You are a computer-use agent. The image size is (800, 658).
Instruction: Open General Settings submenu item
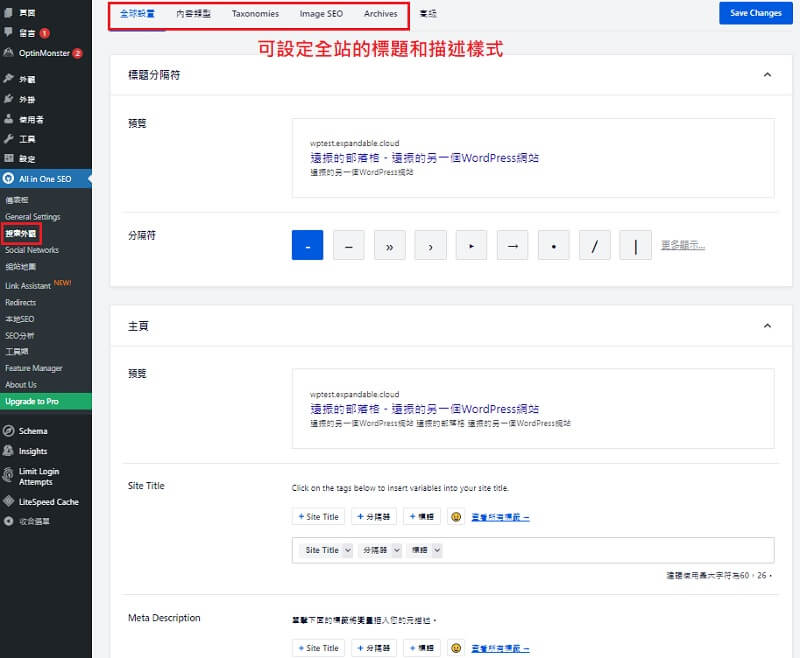pyautogui.click(x=33, y=217)
